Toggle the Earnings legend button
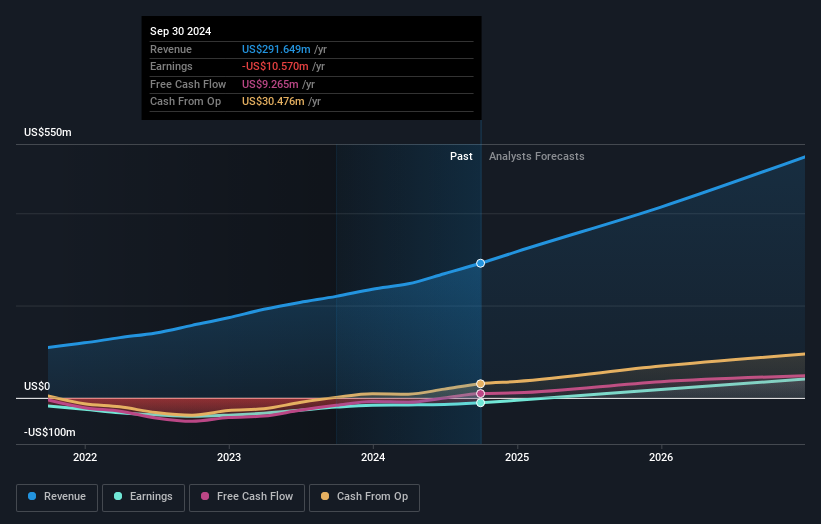The height and width of the screenshot is (524, 821). click(x=143, y=497)
